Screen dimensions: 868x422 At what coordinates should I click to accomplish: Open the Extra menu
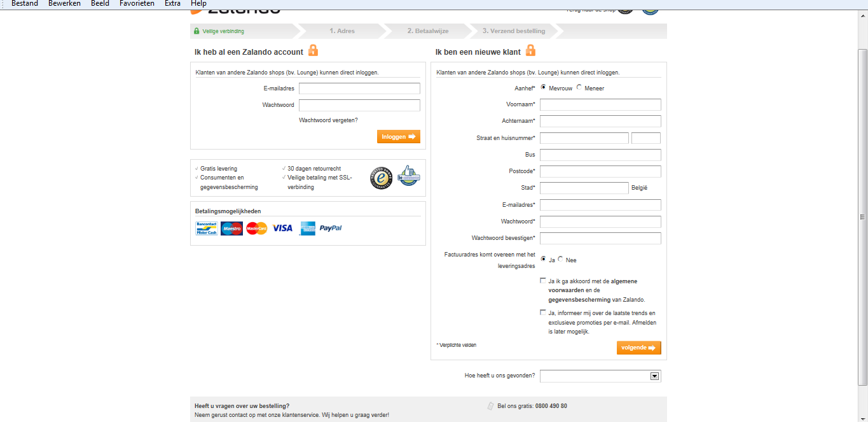click(x=172, y=3)
